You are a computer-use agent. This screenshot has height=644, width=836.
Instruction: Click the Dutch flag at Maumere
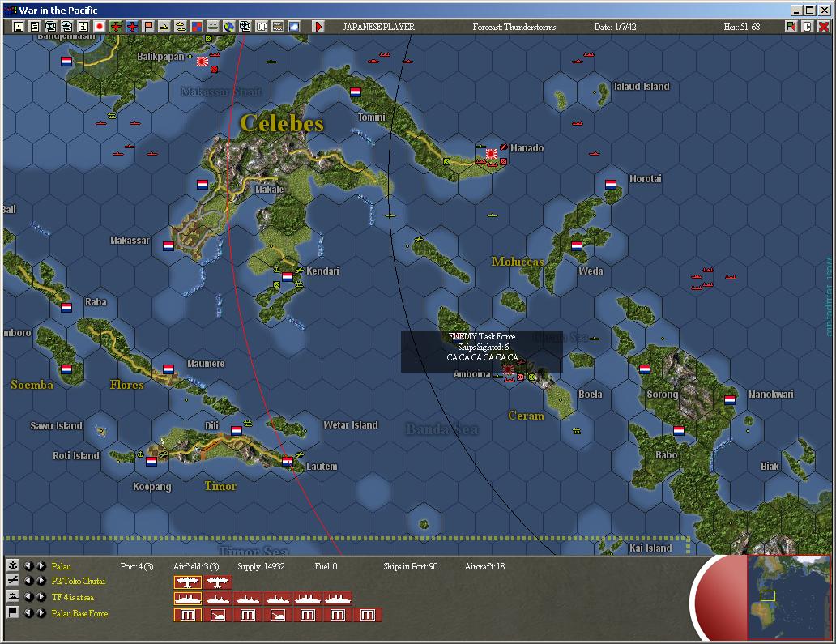[x=168, y=369]
